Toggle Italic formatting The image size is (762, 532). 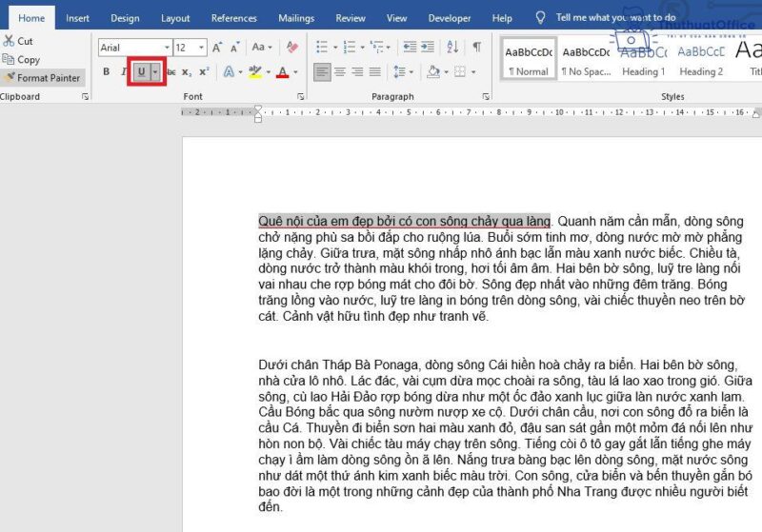(124, 71)
